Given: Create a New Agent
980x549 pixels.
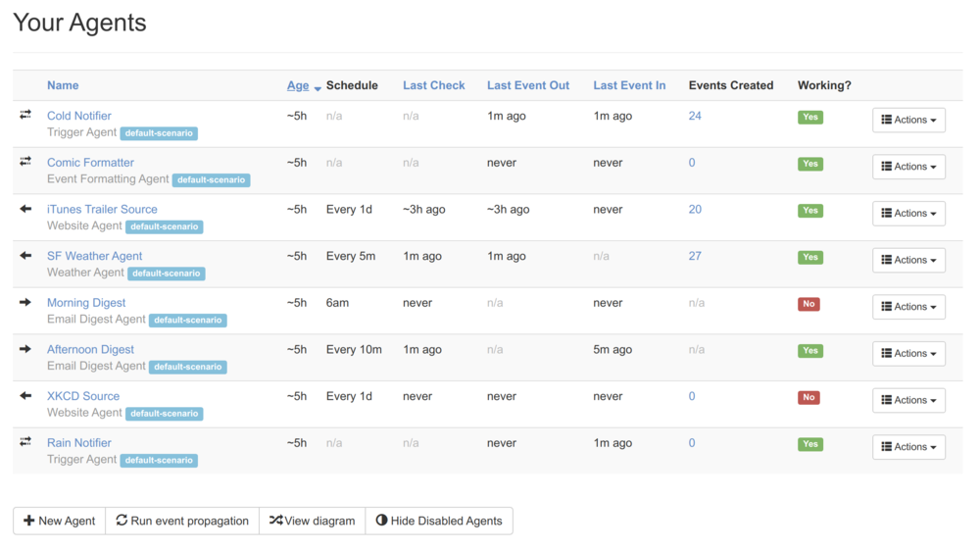Looking at the screenshot, I should [60, 521].
